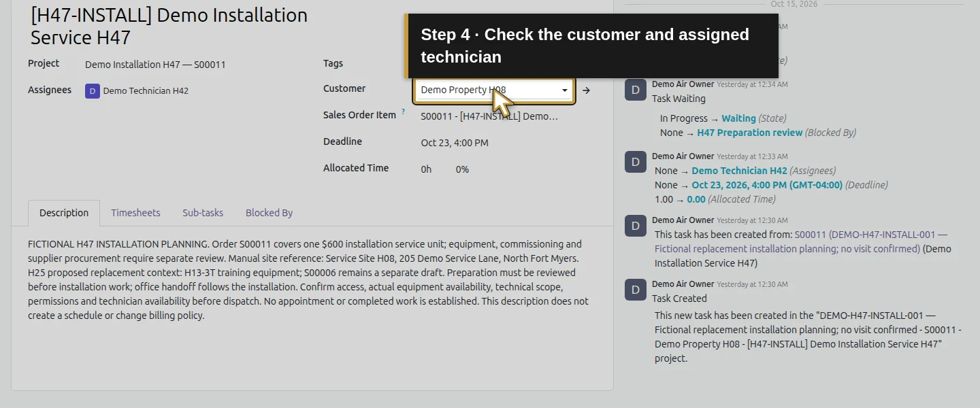Open the Blocked By tab
Screen dimensions: 980x408
(x=269, y=213)
